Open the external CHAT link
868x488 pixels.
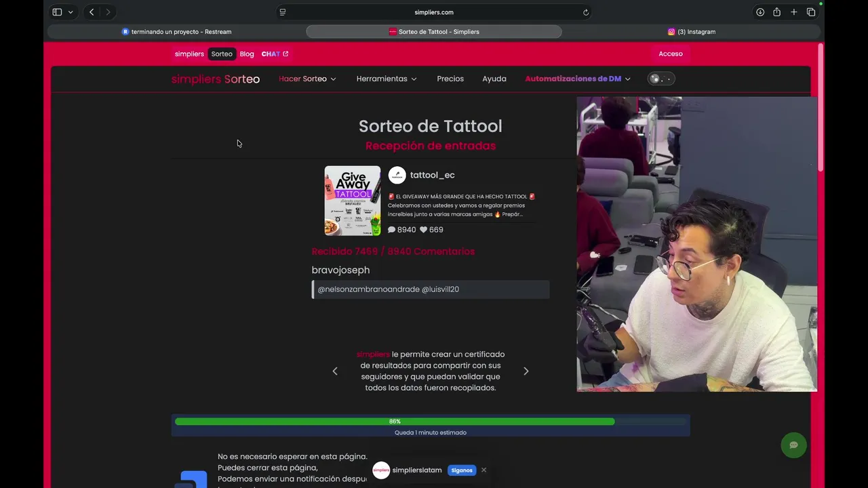click(x=275, y=54)
